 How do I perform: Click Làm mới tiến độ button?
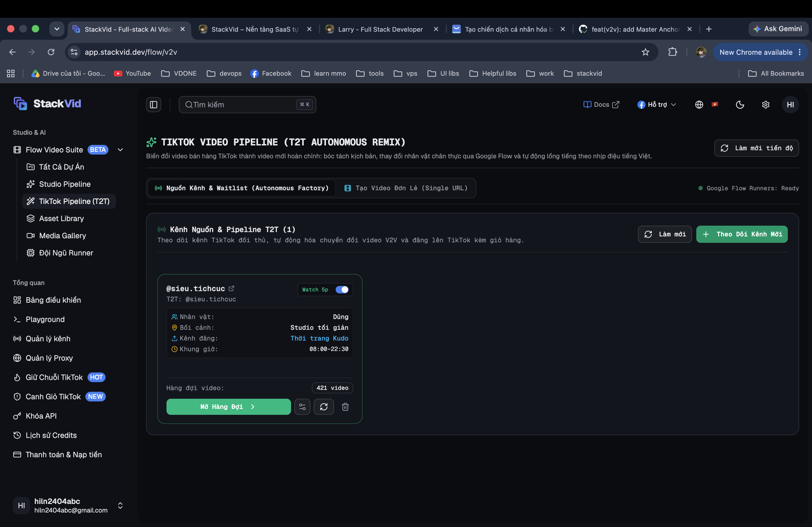[x=756, y=148]
